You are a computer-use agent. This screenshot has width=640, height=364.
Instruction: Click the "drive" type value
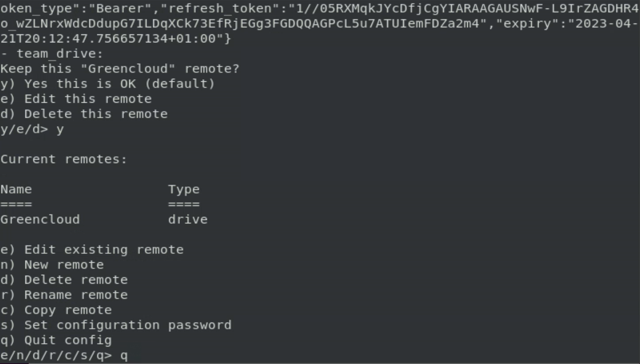(x=188, y=219)
